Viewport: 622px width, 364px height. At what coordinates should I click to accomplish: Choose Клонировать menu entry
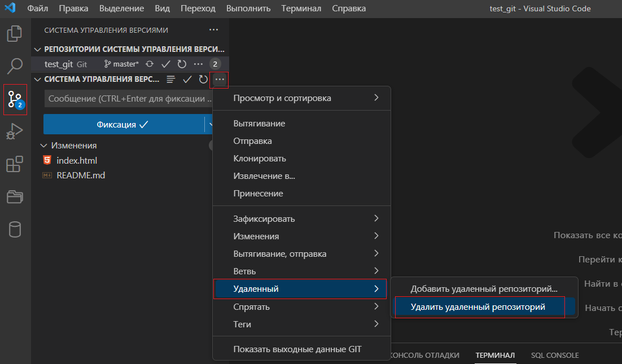click(302, 158)
